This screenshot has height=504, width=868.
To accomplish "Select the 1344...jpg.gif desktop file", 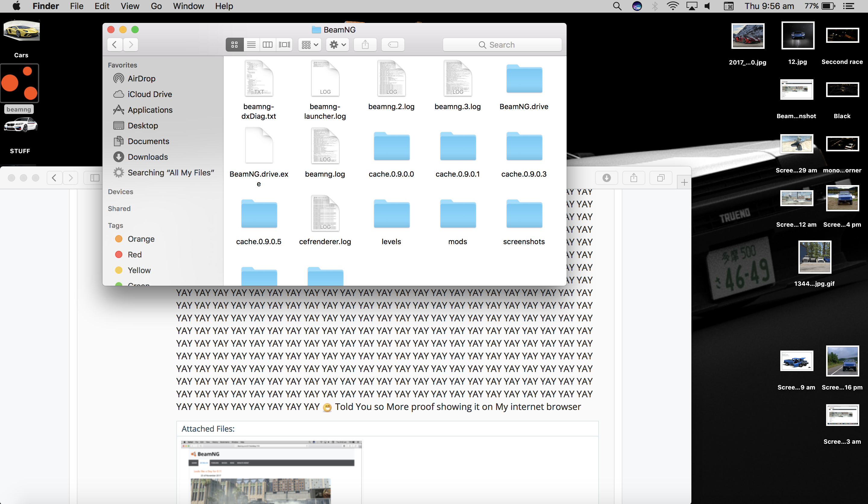I will pos(815,263).
